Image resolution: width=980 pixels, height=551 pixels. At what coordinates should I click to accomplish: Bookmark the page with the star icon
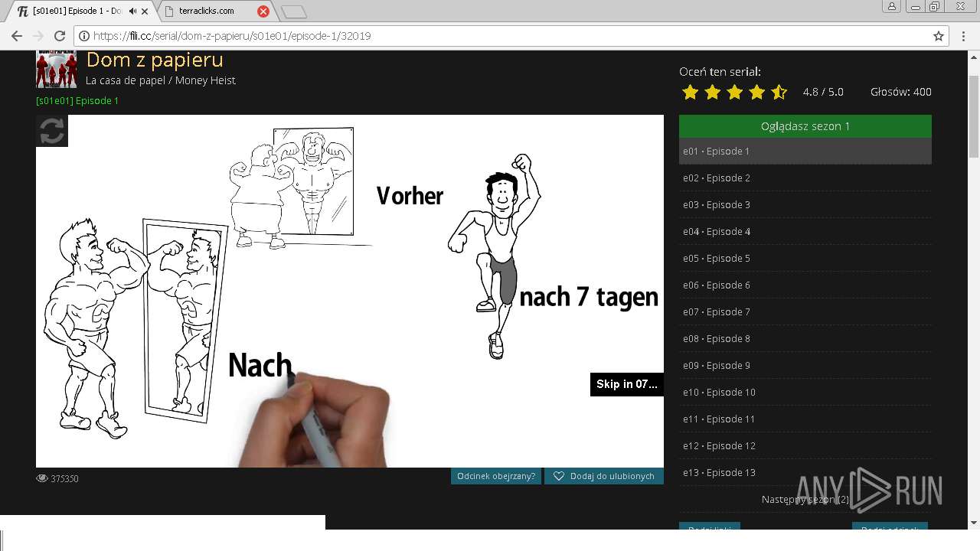click(x=939, y=36)
